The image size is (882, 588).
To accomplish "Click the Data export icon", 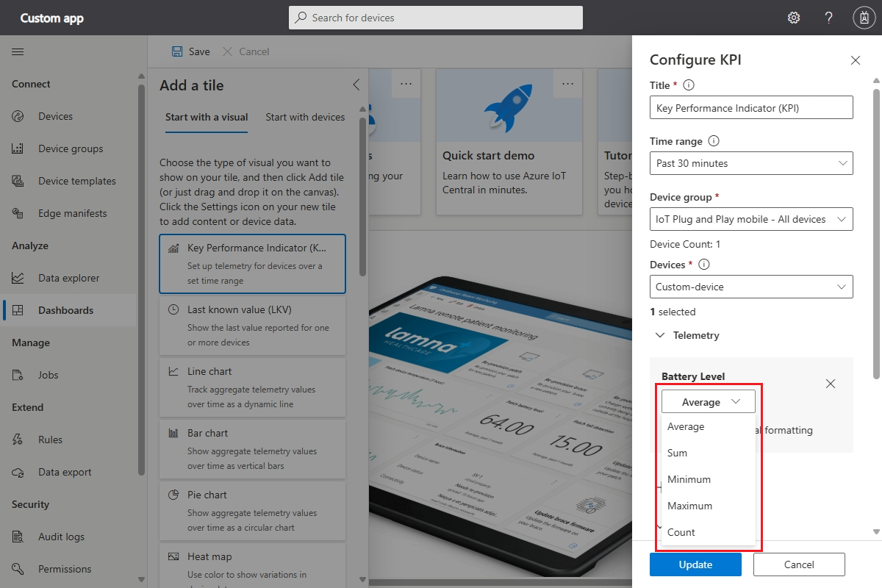I will [x=18, y=472].
